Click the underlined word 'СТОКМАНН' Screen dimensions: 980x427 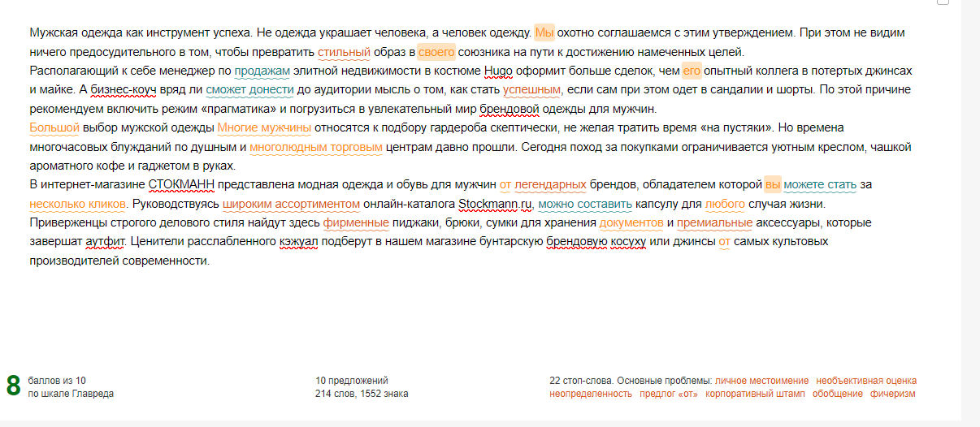pos(181,184)
